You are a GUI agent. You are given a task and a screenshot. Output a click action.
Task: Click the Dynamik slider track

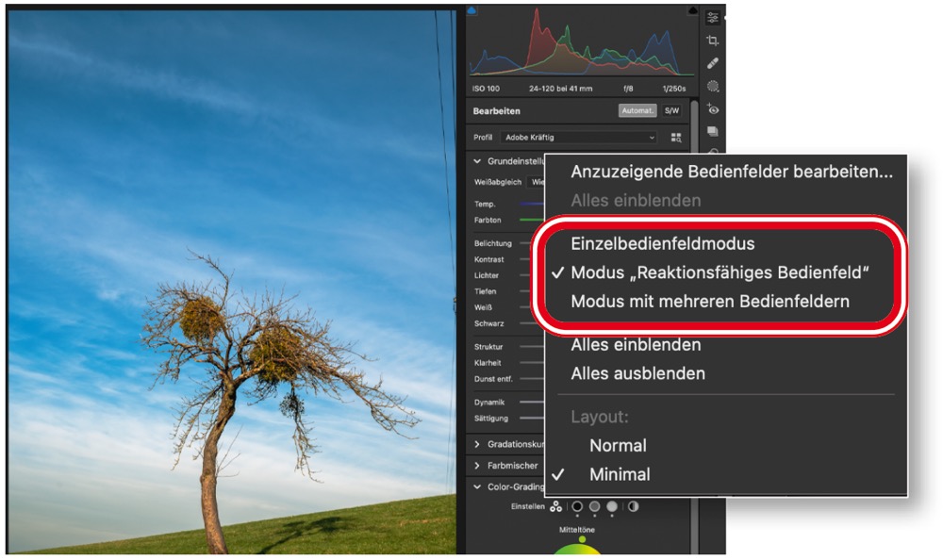coord(532,402)
